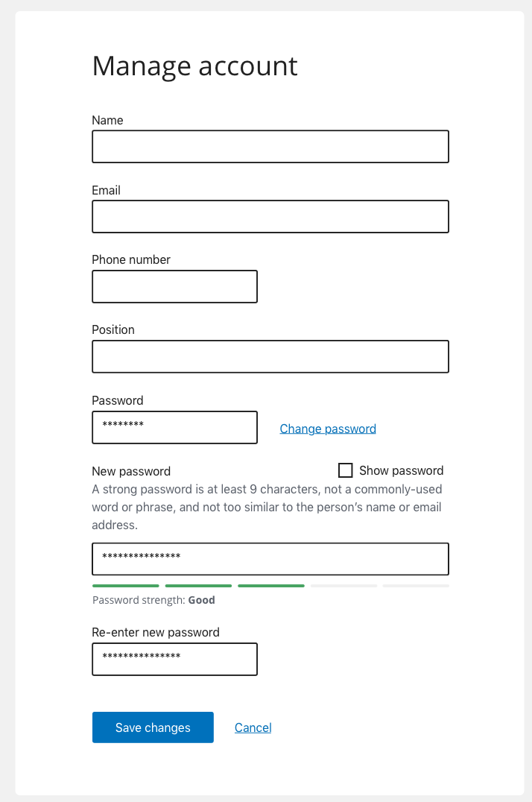The image size is (532, 802).
Task: Click the masked asterisks in Password field
Action: (122, 426)
